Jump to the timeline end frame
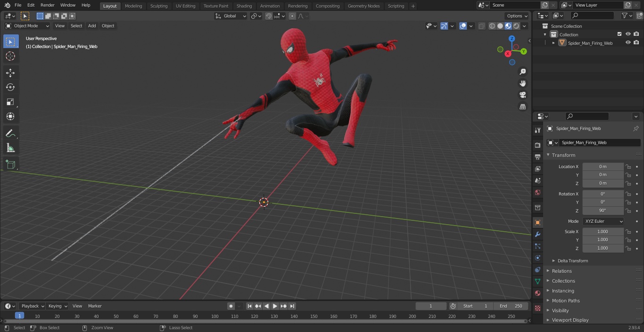The width and height of the screenshot is (644, 332). pyautogui.click(x=292, y=306)
